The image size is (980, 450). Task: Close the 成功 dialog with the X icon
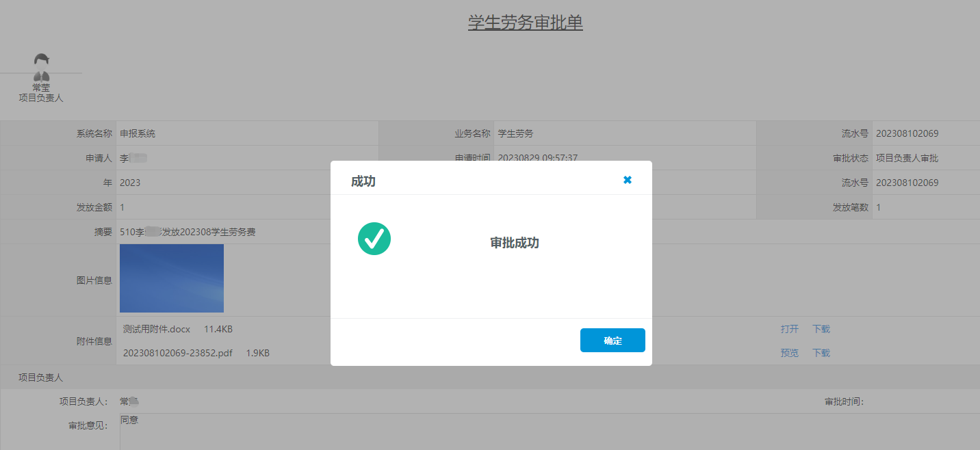coord(627,180)
